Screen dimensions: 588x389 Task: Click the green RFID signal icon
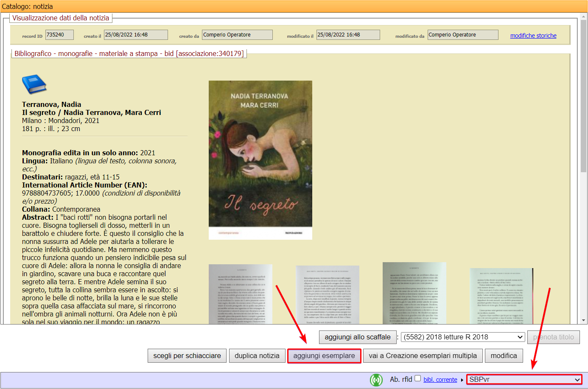376,380
